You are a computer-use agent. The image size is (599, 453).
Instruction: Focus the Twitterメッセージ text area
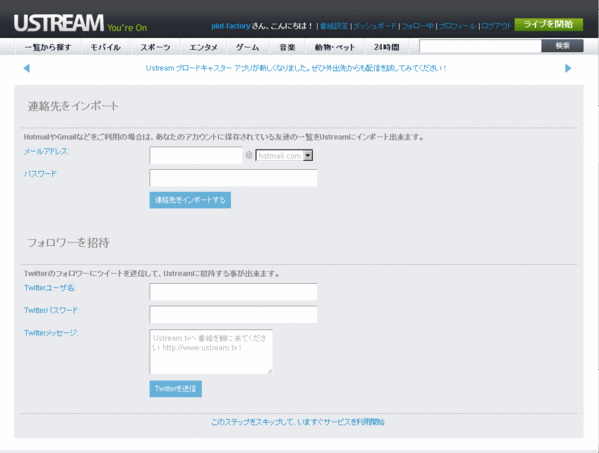211,352
